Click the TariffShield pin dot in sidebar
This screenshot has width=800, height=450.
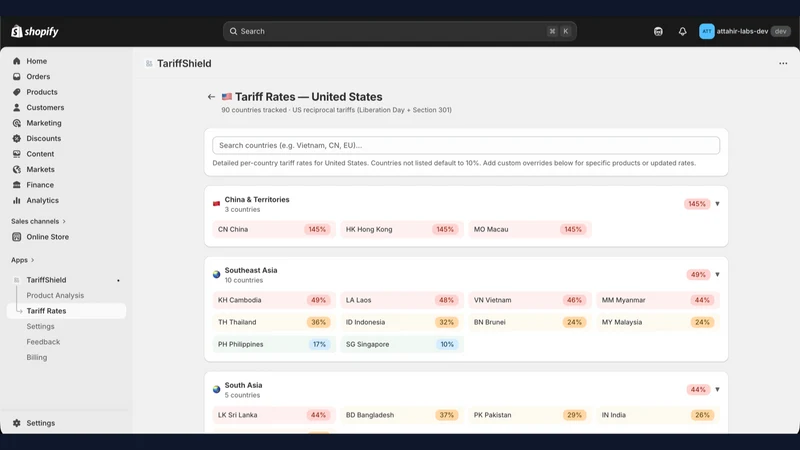tap(118, 281)
